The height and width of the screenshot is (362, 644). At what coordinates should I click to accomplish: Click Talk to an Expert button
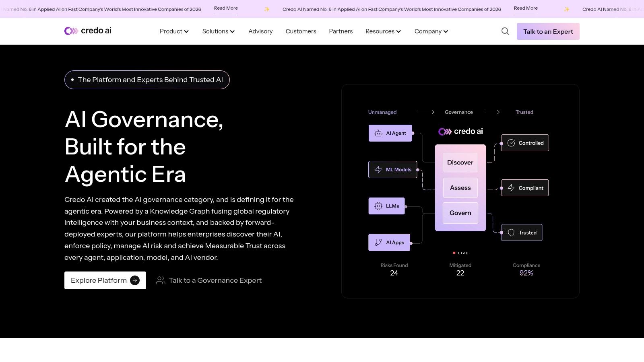[548, 31]
